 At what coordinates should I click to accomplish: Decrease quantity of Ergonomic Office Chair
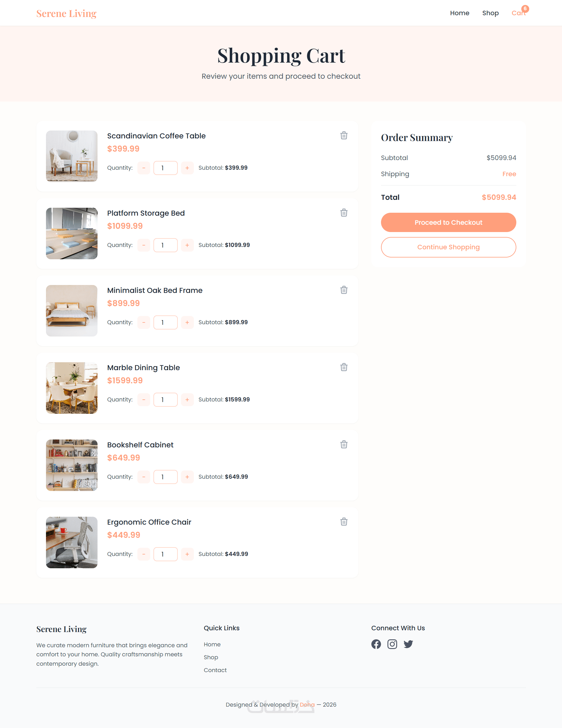coord(144,554)
